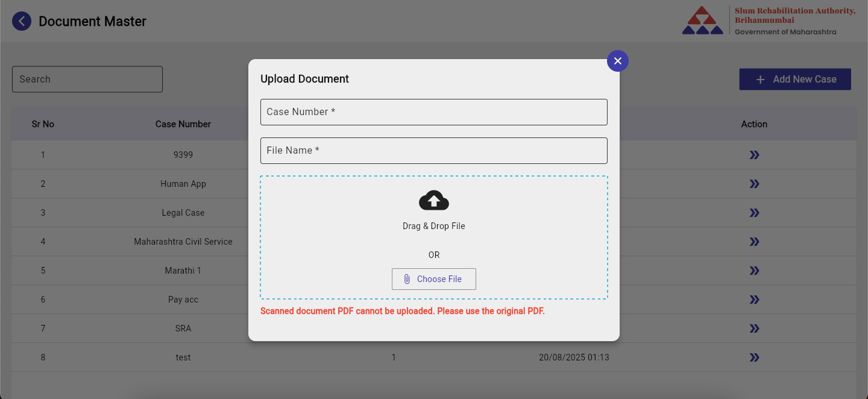Open action arrows for Legal Case row
Viewport: 868px width, 399px height.
pyautogui.click(x=754, y=213)
